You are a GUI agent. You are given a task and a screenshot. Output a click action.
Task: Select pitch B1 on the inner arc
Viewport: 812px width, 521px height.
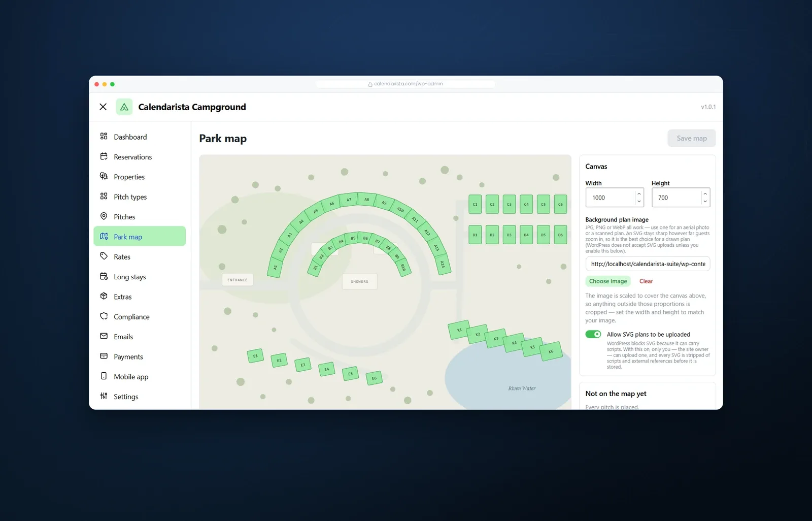(x=315, y=267)
